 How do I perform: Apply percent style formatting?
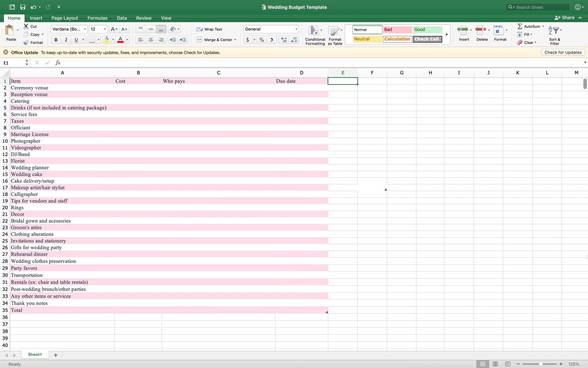(x=261, y=40)
